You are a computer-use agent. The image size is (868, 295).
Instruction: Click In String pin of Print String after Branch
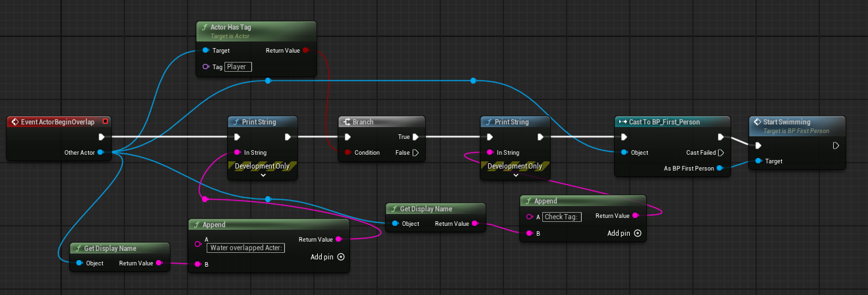[490, 152]
